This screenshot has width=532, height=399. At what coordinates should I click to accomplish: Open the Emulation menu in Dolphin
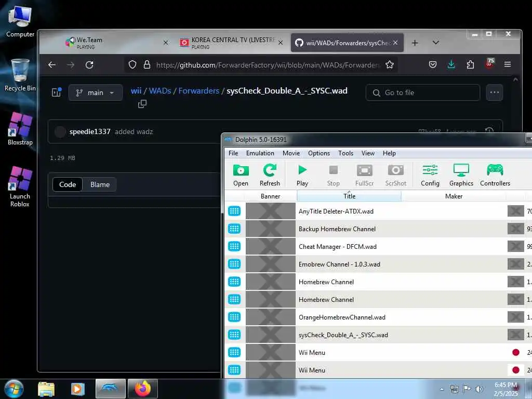pyautogui.click(x=260, y=153)
